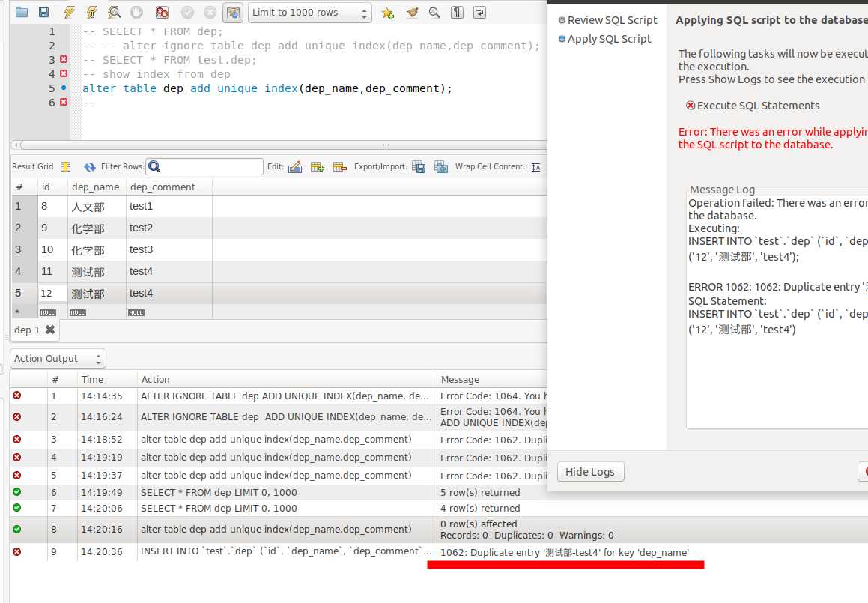Image resolution: width=868 pixels, height=603 pixels.
Task: Import records from file icon
Action: pyautogui.click(x=441, y=167)
